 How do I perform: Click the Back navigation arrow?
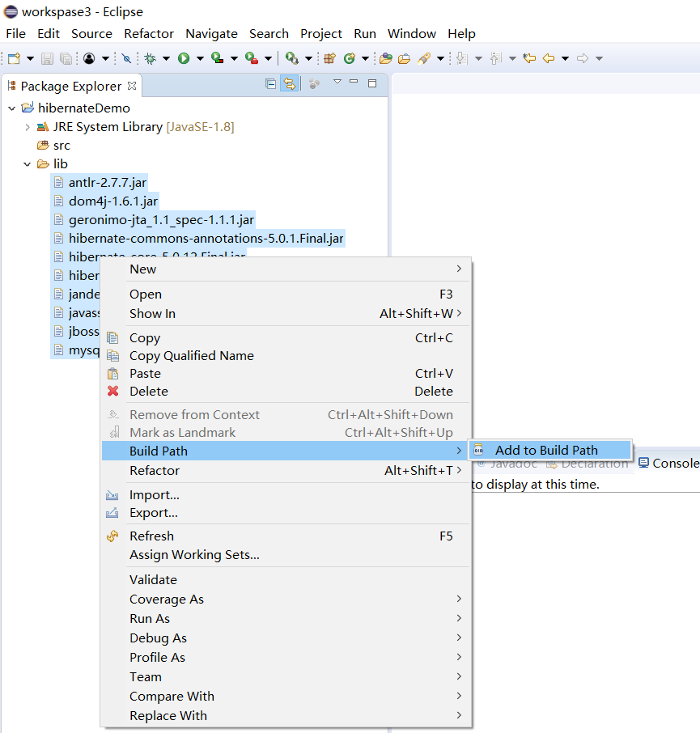549,58
